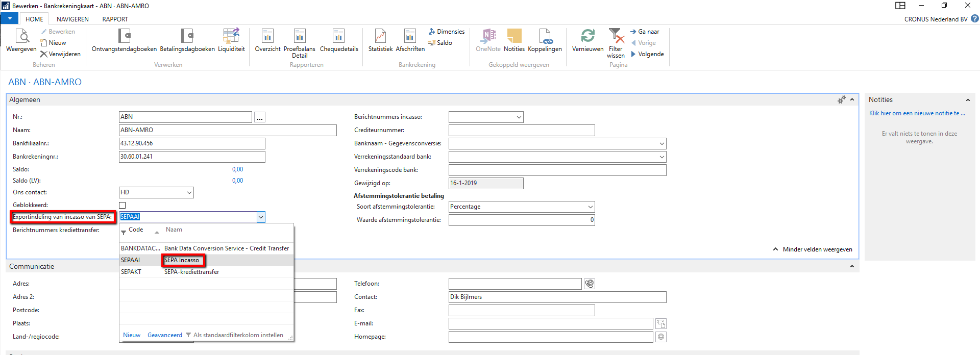980x355 pixels.
Task: Click the Verrekeningscode bank field
Action: (557, 170)
